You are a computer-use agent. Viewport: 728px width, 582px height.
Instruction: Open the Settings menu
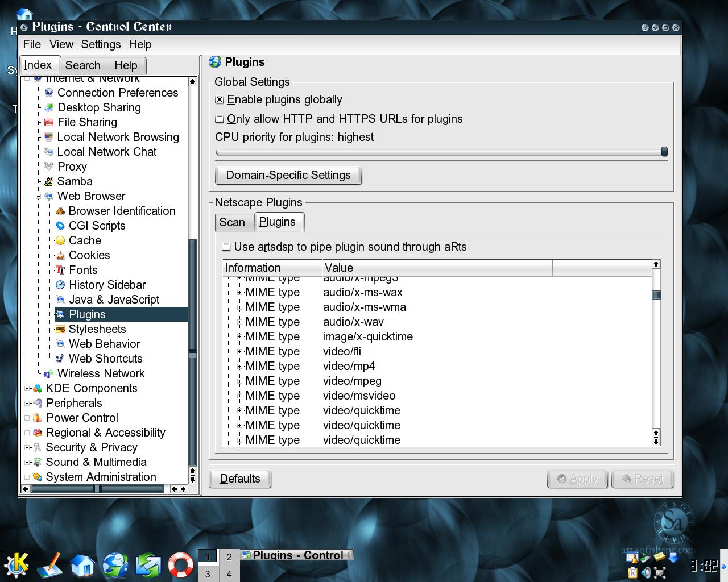[x=101, y=44]
